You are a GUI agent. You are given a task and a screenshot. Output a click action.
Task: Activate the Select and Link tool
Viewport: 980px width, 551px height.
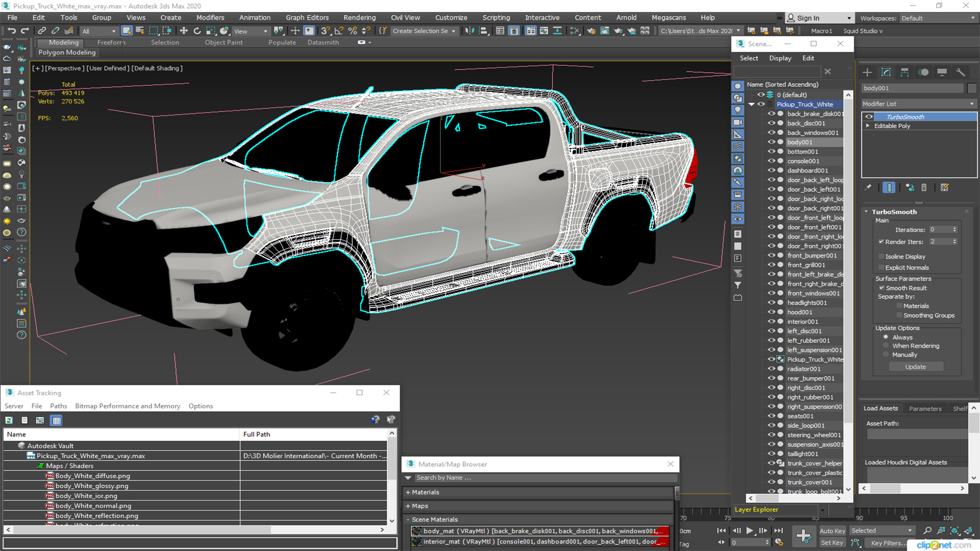[42, 31]
